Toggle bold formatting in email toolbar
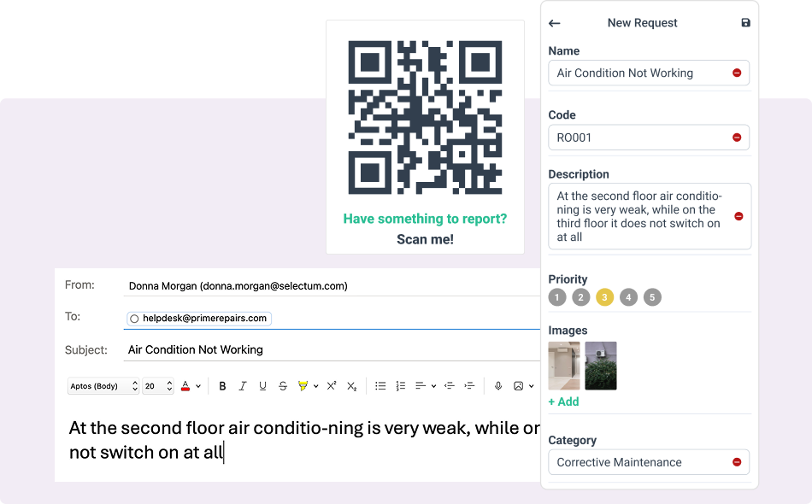 222,386
